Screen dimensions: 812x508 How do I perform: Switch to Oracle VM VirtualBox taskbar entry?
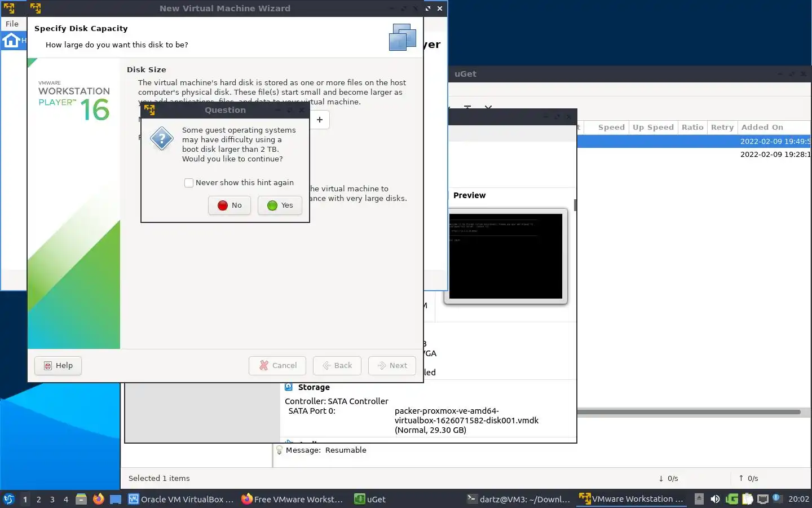pos(181,499)
